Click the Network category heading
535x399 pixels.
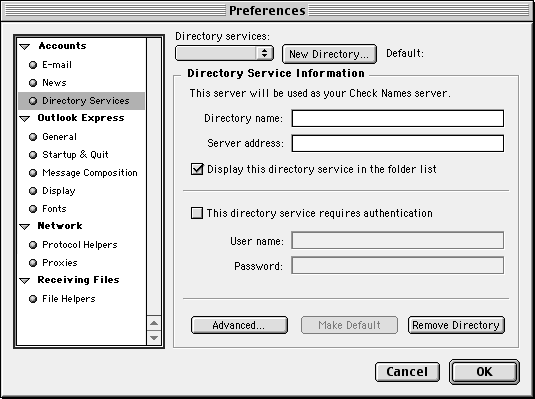(60, 226)
